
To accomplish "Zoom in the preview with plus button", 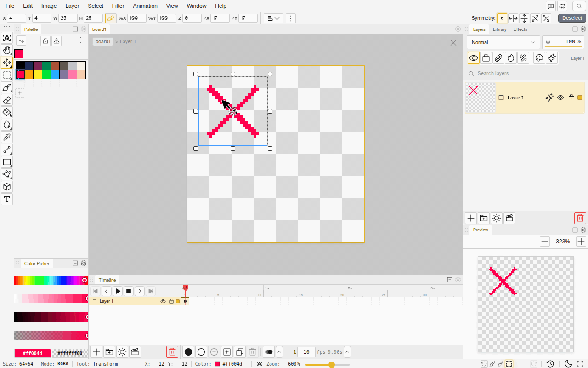I will (581, 241).
